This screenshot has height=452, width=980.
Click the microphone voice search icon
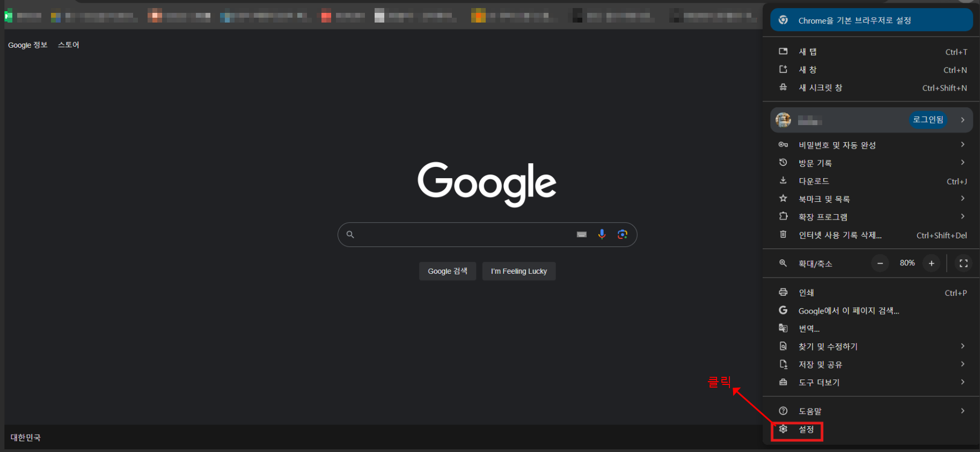pos(602,234)
